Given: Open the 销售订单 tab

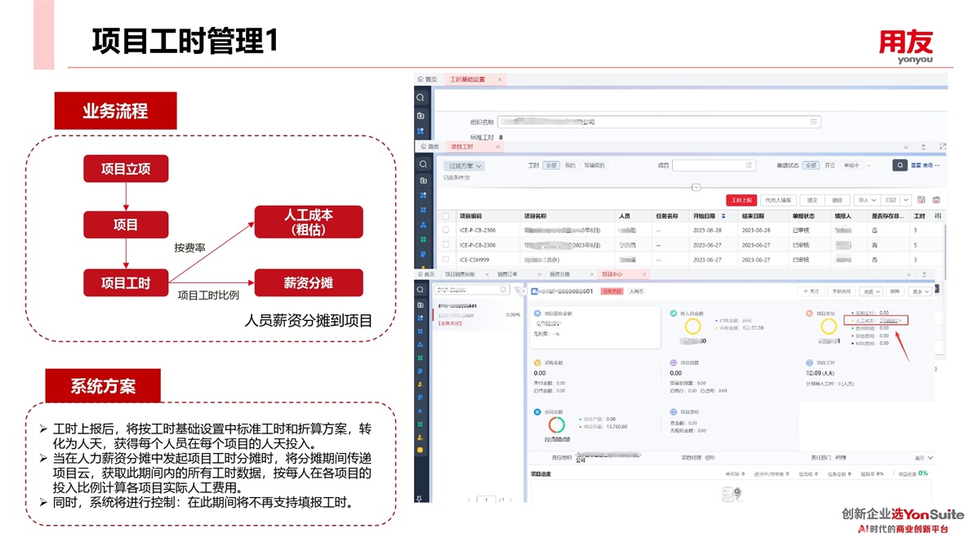Looking at the screenshot, I should coord(508,274).
